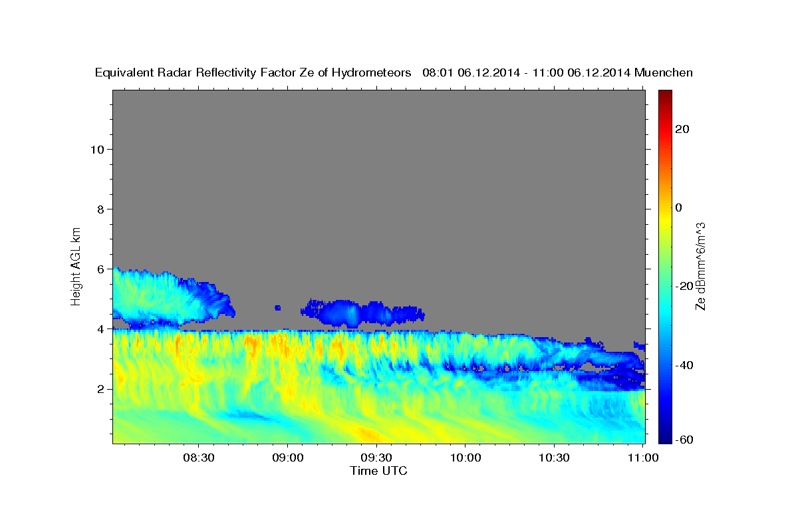Click the plot title 'Equivalent Radar Reflectivity Factor Ze of Hydrometeors'
This screenshot has width=798, height=532.
(x=253, y=73)
